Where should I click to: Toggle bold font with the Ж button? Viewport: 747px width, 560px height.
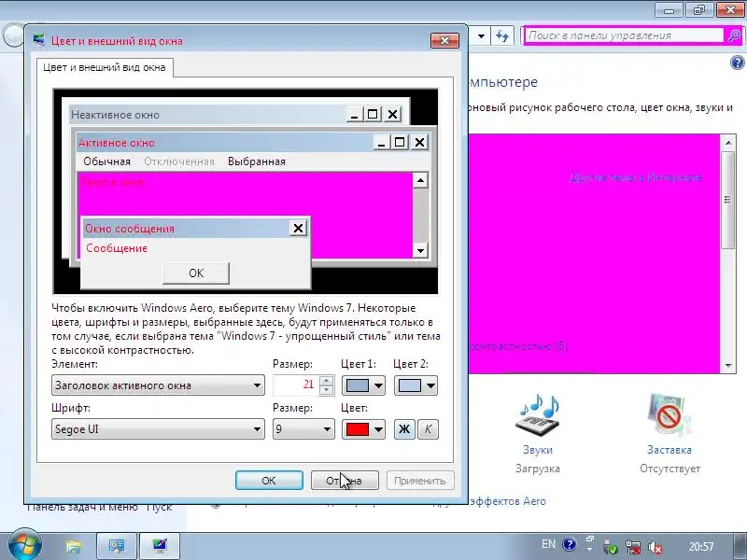coord(404,429)
